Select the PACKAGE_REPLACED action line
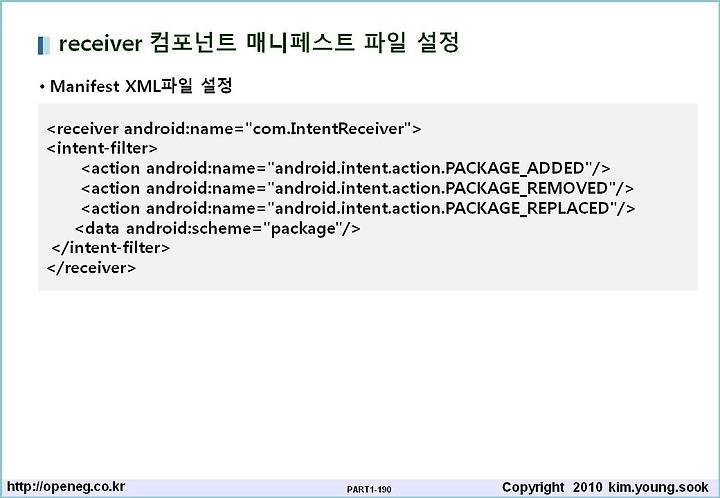The image size is (720, 498). [x=358, y=208]
